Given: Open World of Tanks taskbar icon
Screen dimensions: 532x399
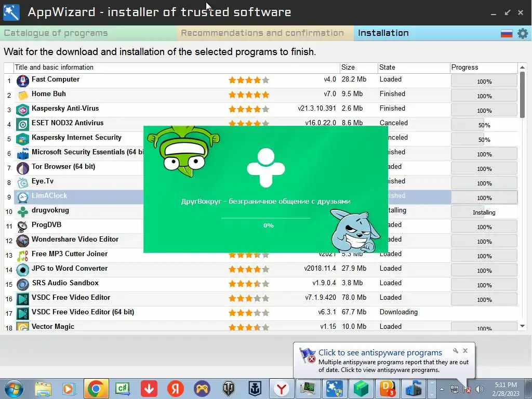Looking at the screenshot, I should click(229, 389).
